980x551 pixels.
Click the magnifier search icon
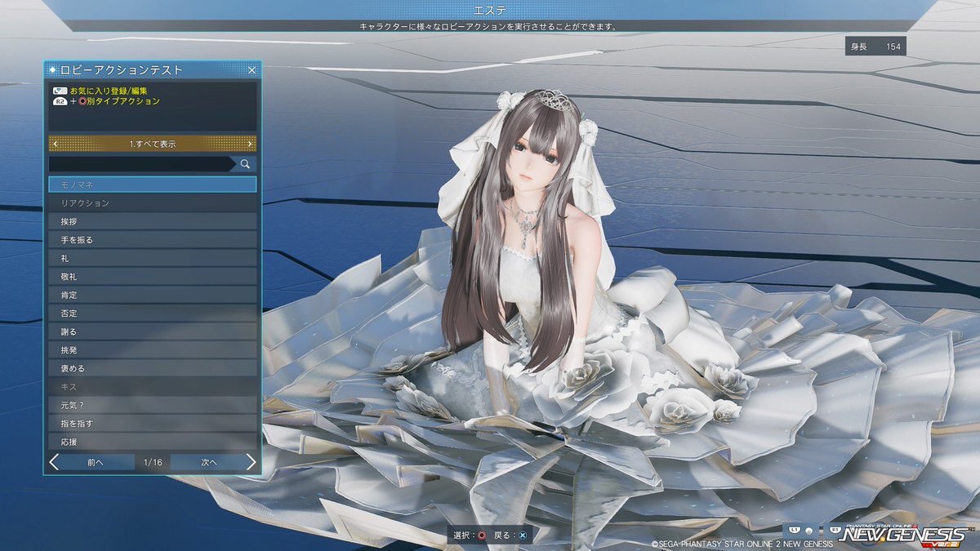click(x=245, y=165)
